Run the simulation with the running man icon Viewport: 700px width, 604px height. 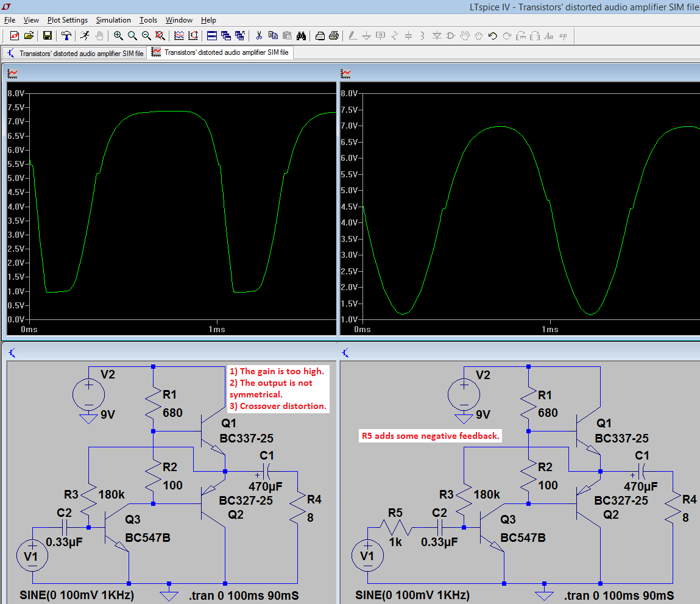click(x=85, y=36)
